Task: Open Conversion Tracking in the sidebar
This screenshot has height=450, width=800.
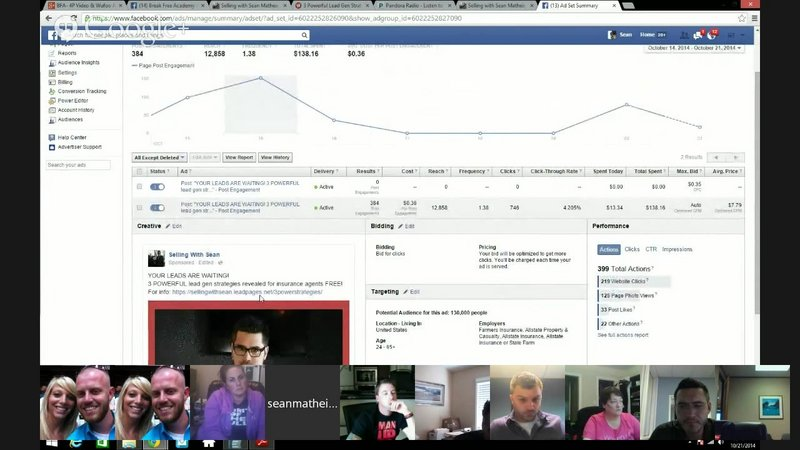Action: (x=81, y=91)
